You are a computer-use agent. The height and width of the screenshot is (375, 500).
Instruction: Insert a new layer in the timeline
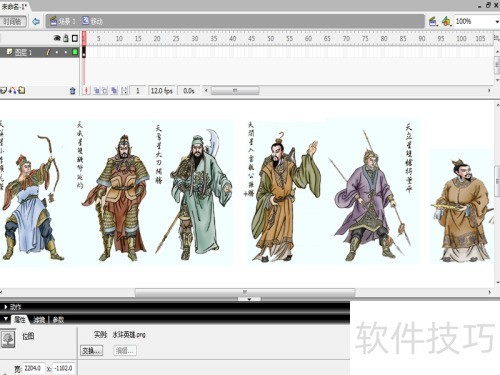pos(4,90)
